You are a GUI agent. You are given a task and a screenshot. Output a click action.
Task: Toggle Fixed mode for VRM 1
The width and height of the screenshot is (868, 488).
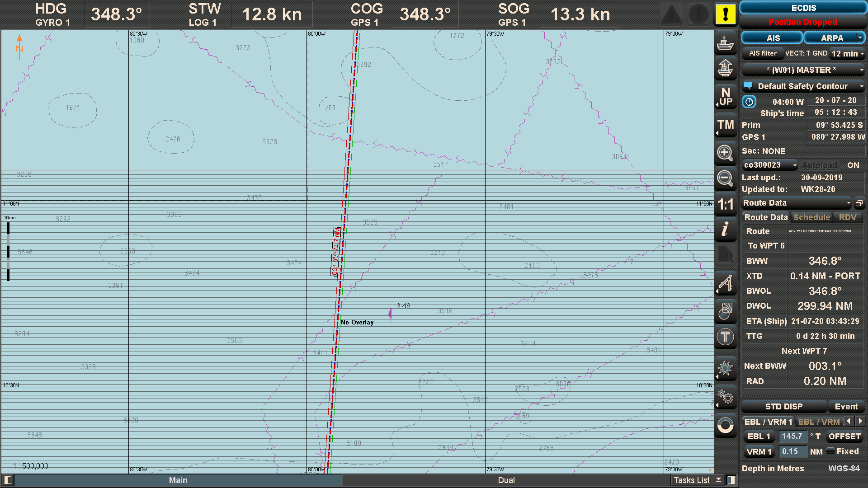[x=831, y=451]
